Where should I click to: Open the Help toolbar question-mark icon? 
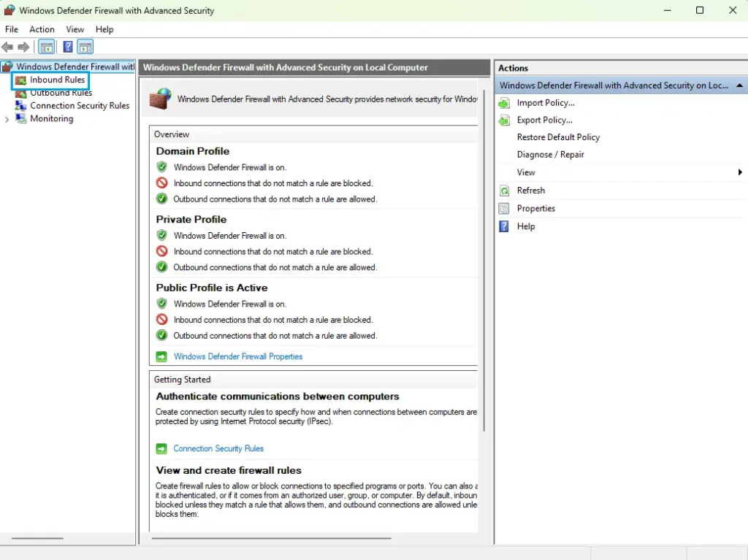pos(68,47)
